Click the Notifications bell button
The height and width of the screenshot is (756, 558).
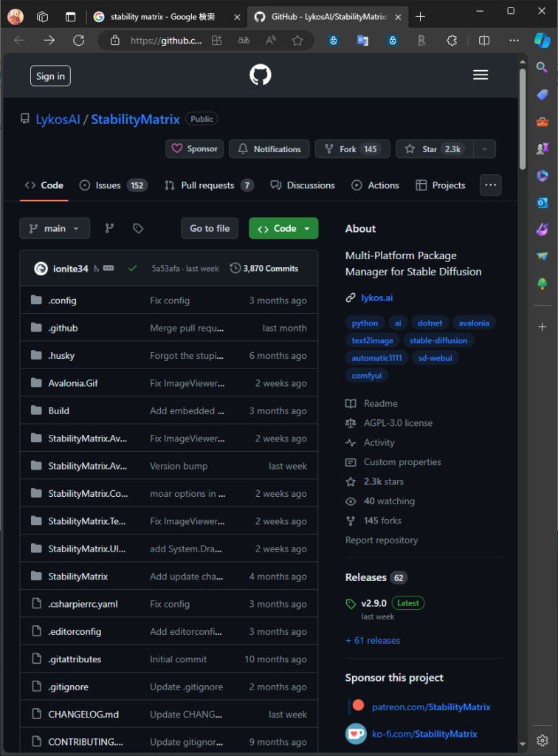(269, 149)
